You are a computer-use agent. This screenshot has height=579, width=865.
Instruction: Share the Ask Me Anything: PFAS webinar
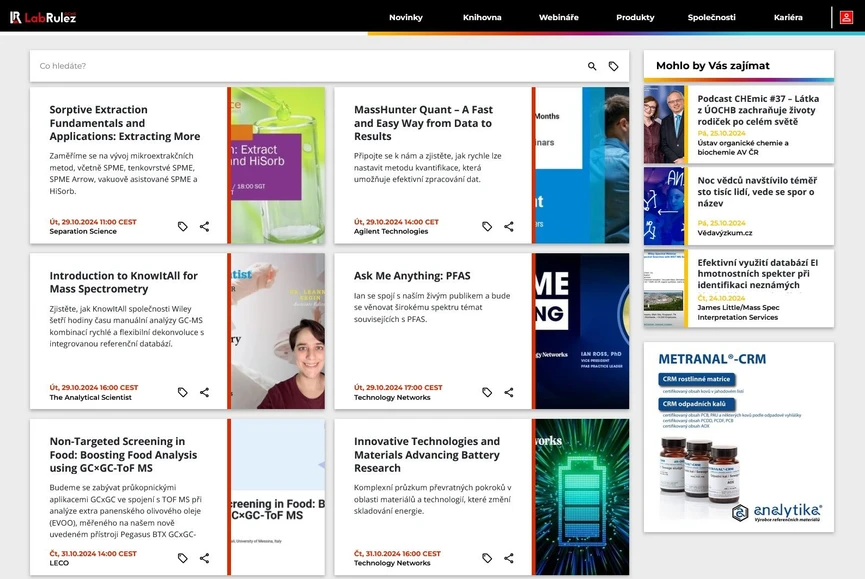tap(509, 393)
